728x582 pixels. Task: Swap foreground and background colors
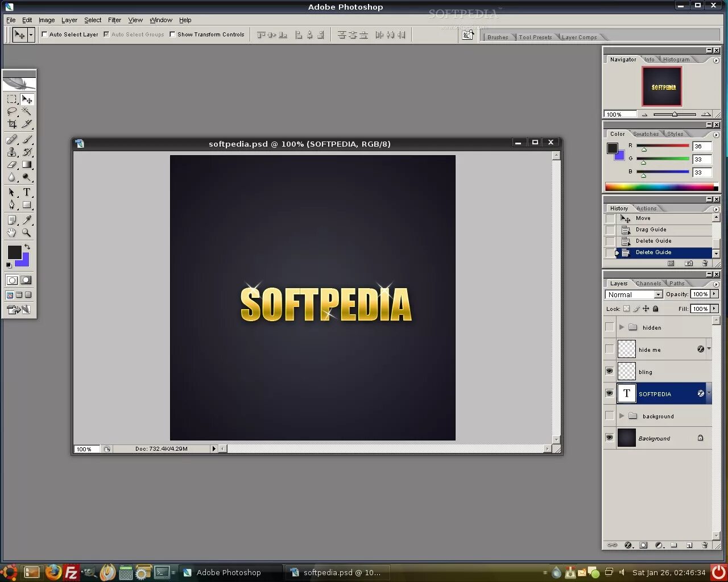coord(27,247)
